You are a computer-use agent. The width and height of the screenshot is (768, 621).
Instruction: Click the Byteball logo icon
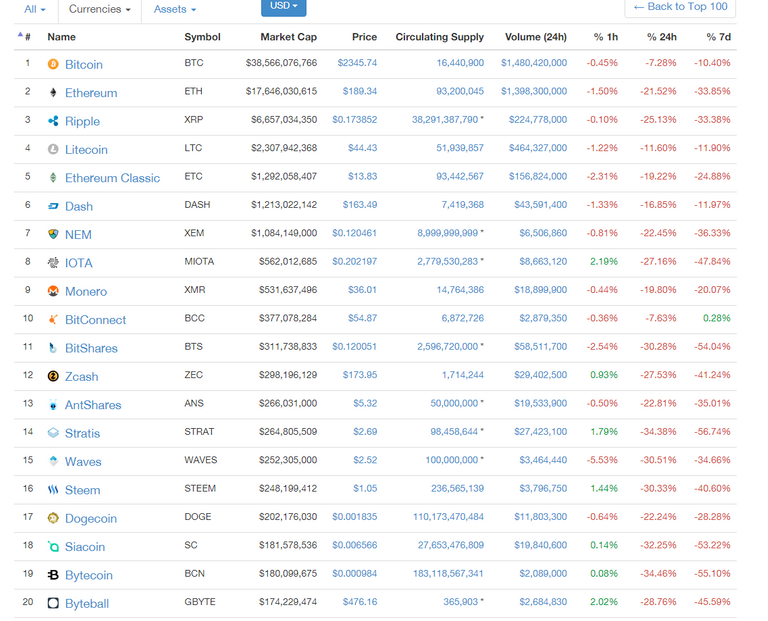click(x=53, y=603)
